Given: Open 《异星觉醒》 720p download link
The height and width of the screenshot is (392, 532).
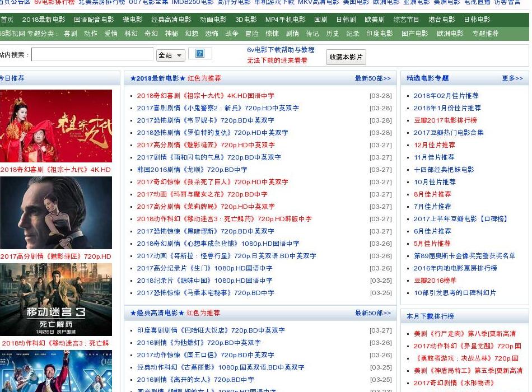Looking at the screenshot, I should click(x=467, y=346).
